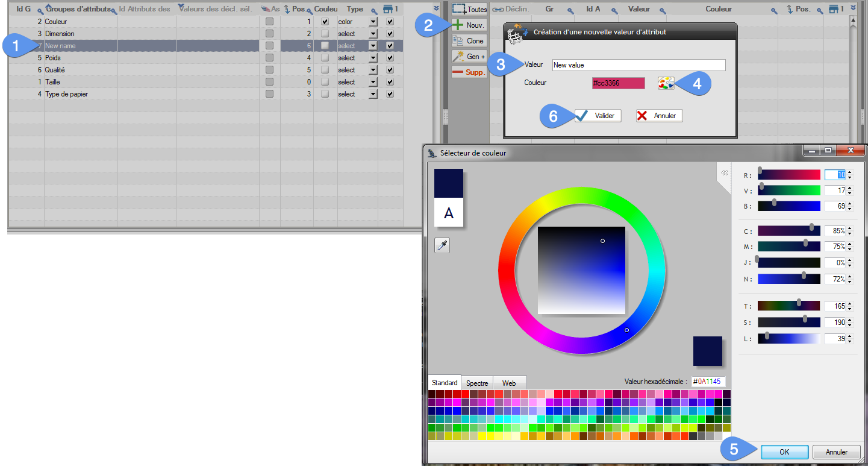This screenshot has height=466, width=868.
Task: Click the Gen + wand button
Action: [469, 57]
